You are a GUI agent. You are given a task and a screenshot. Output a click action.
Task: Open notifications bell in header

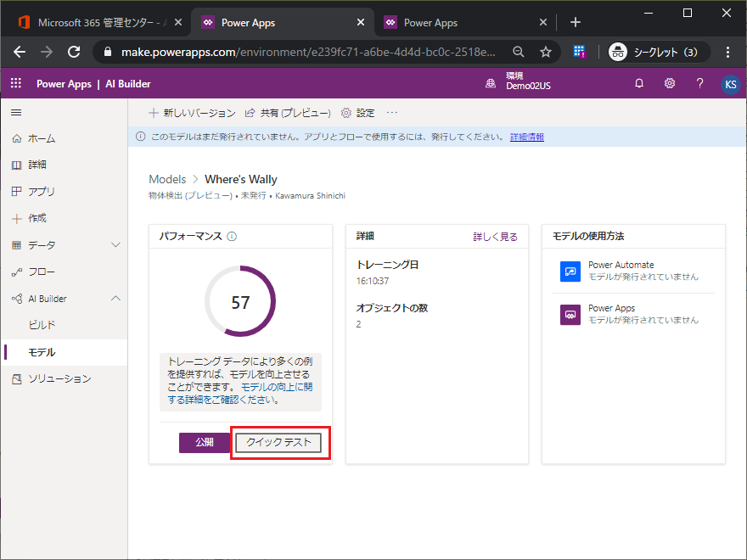click(x=639, y=84)
